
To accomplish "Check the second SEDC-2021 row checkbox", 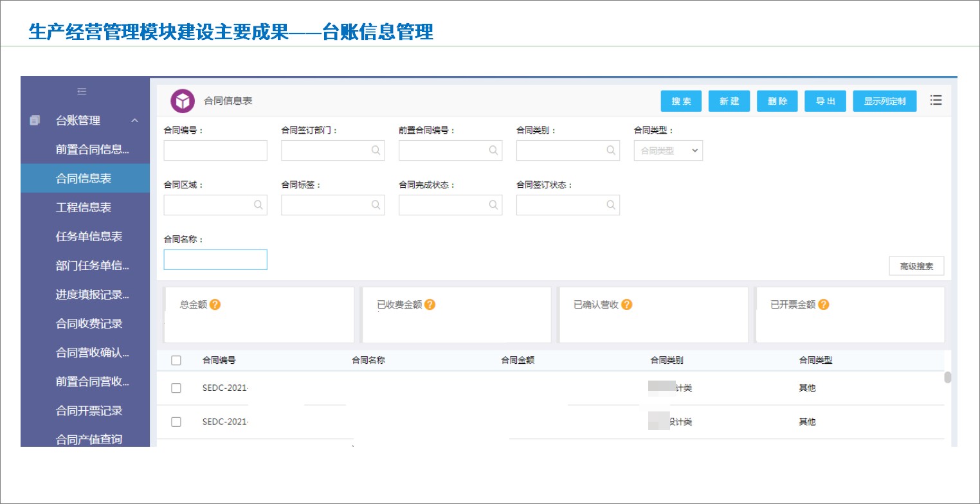I will 176,422.
